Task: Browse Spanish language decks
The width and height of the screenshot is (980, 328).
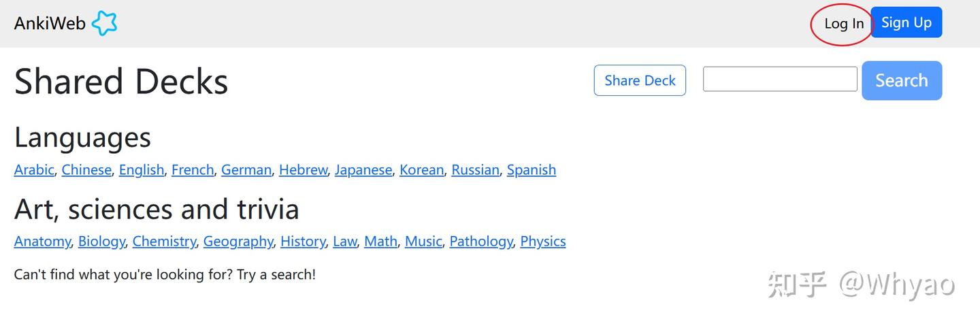Action: click(532, 169)
